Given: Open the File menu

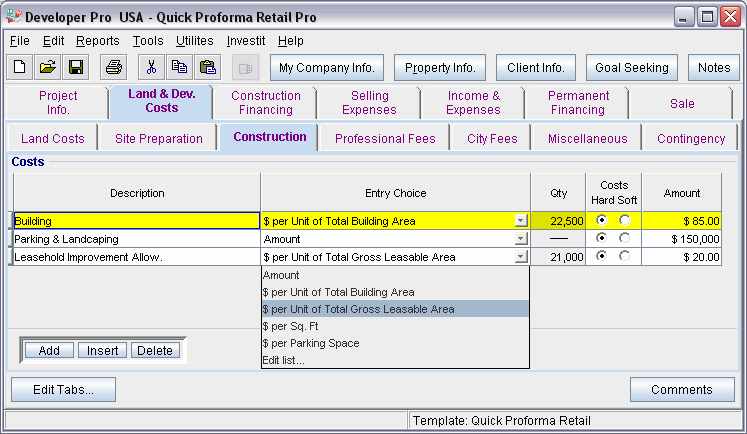Looking at the screenshot, I should [x=20, y=41].
